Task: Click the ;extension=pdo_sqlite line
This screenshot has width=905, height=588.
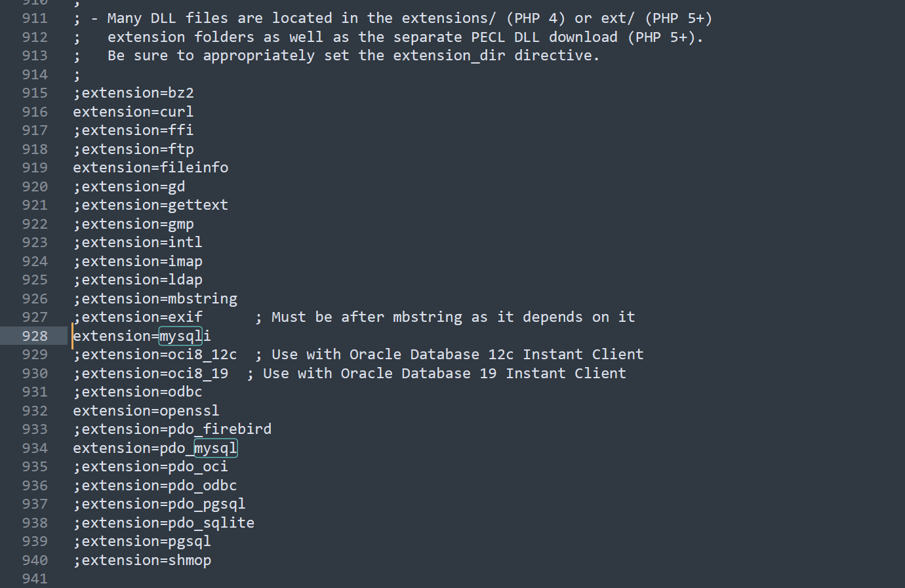Action: [x=164, y=523]
